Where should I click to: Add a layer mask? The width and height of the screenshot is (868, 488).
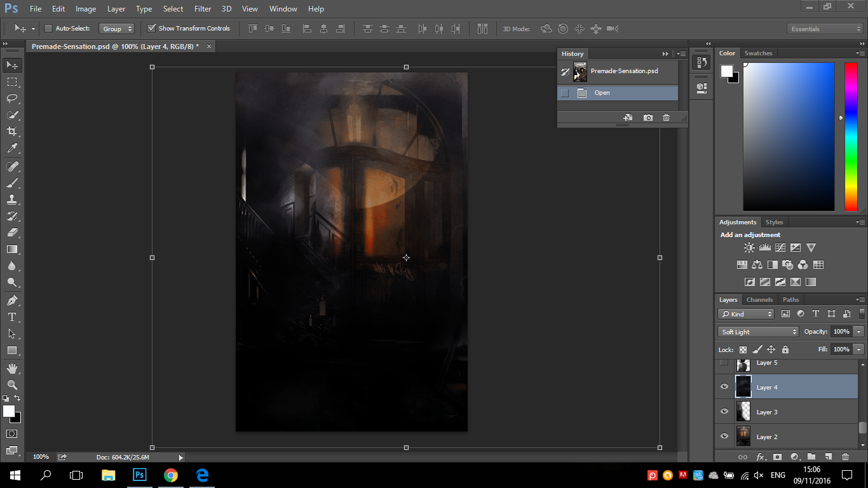(777, 457)
